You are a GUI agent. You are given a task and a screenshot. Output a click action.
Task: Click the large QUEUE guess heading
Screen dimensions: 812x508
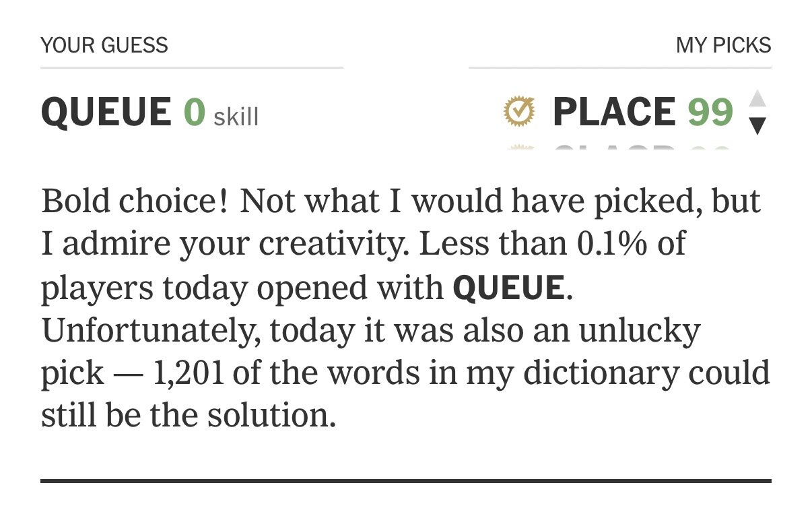(x=106, y=112)
